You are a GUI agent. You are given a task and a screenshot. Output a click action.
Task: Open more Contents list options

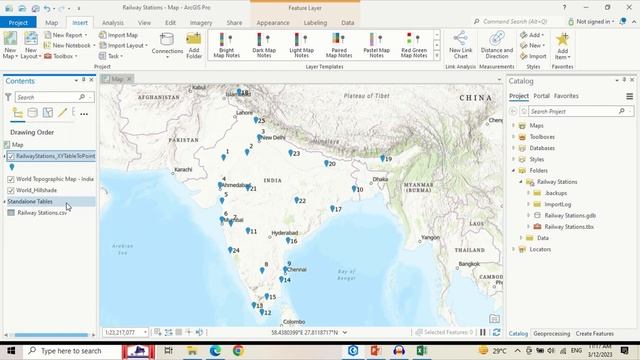tap(84, 114)
